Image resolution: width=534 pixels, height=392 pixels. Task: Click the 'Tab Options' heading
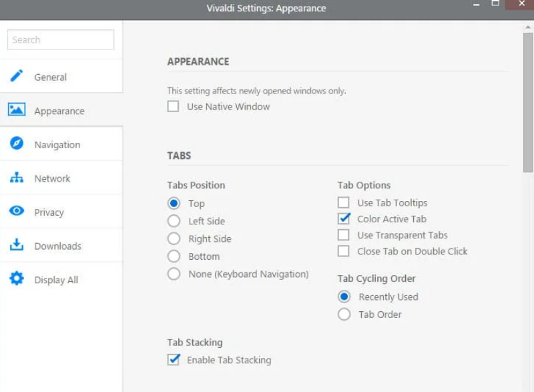click(x=364, y=185)
